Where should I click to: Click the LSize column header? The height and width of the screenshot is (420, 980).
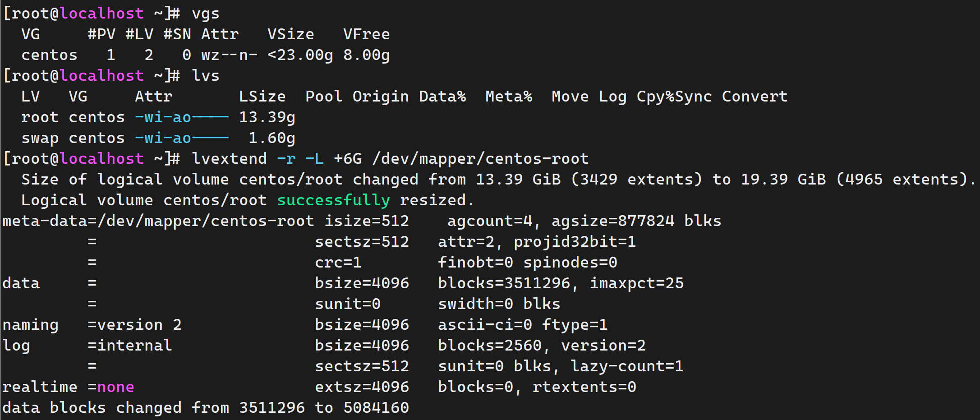(262, 97)
